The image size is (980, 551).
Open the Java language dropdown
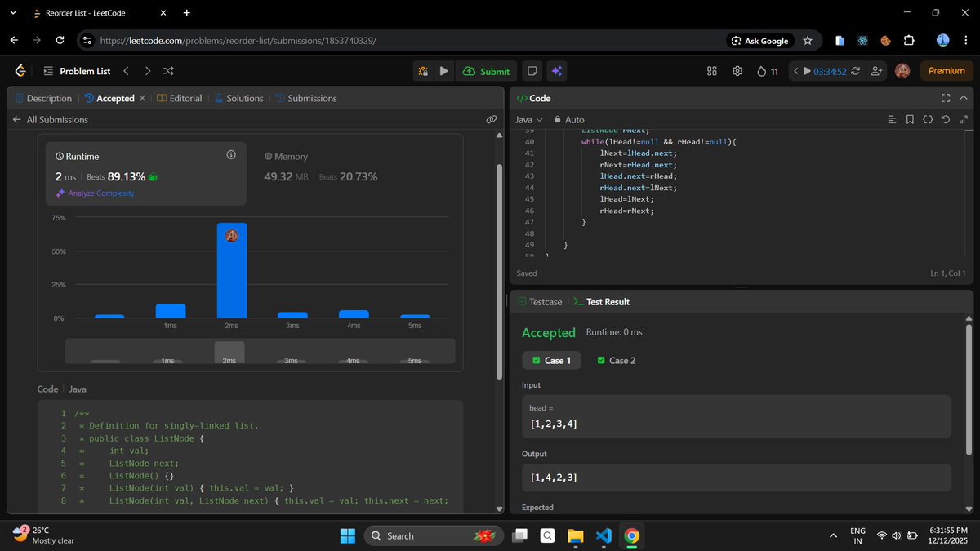[528, 119]
